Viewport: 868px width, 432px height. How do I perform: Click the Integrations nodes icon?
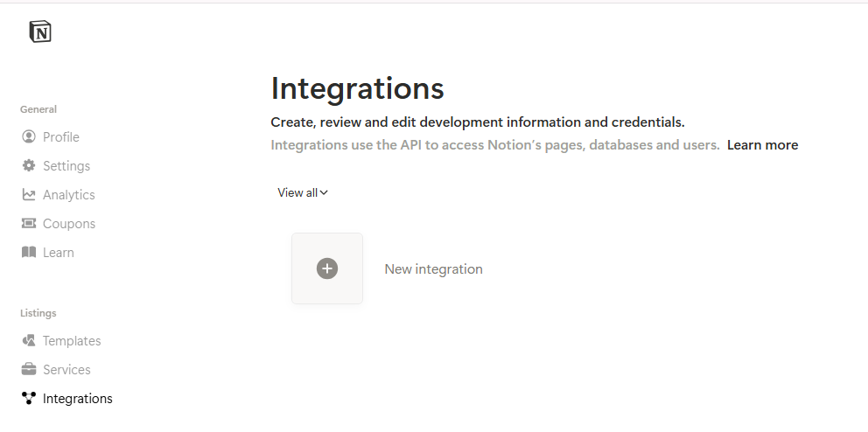pyautogui.click(x=29, y=398)
